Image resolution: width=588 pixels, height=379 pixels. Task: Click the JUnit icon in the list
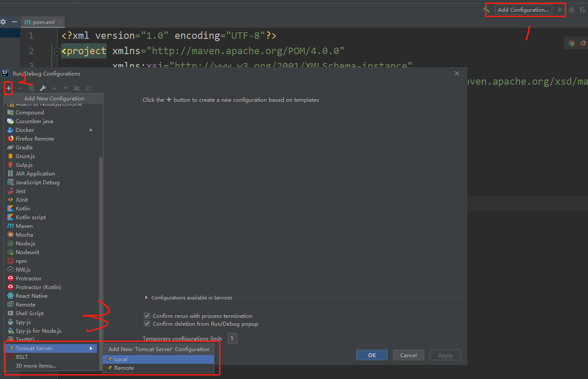(10, 200)
